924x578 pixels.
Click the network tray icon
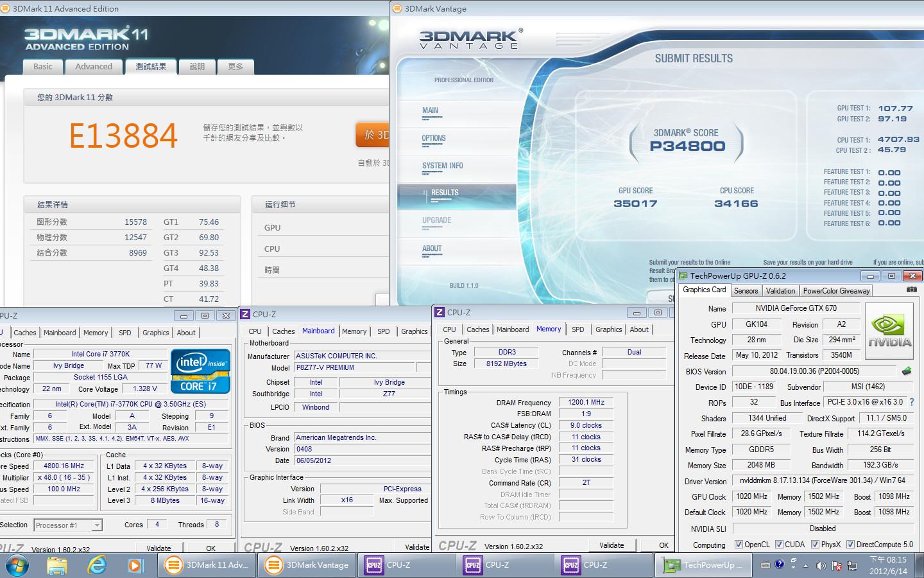[x=852, y=566]
